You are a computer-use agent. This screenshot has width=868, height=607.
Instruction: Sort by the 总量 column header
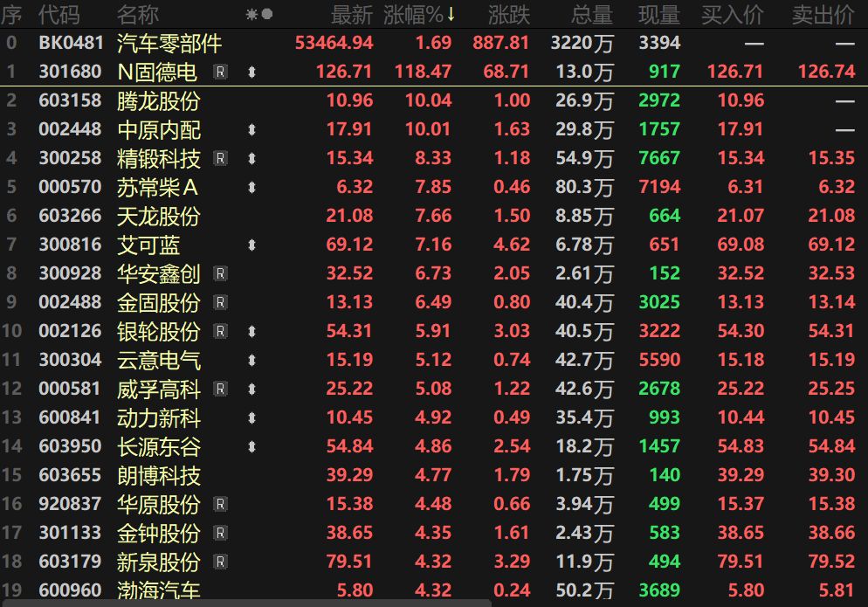pyautogui.click(x=592, y=15)
